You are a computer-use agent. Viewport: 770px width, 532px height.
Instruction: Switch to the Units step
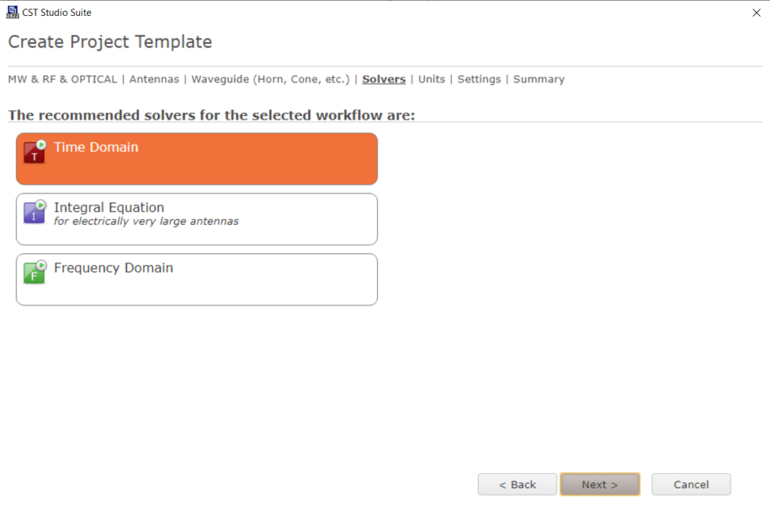click(432, 79)
